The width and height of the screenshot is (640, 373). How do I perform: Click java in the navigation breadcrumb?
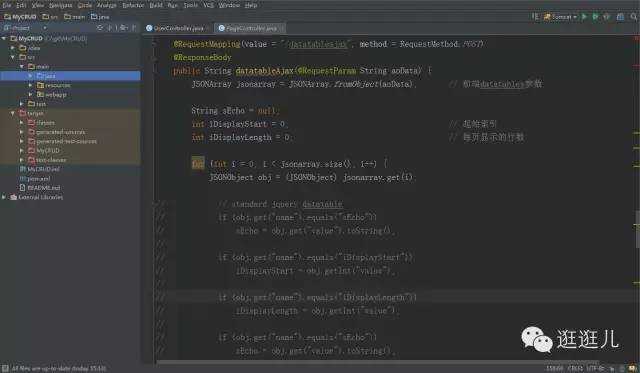point(100,17)
